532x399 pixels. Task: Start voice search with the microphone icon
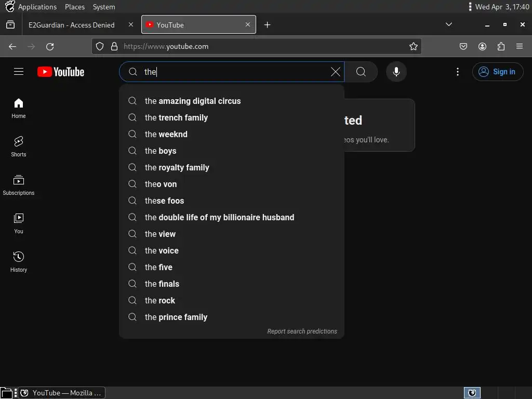pyautogui.click(x=396, y=72)
